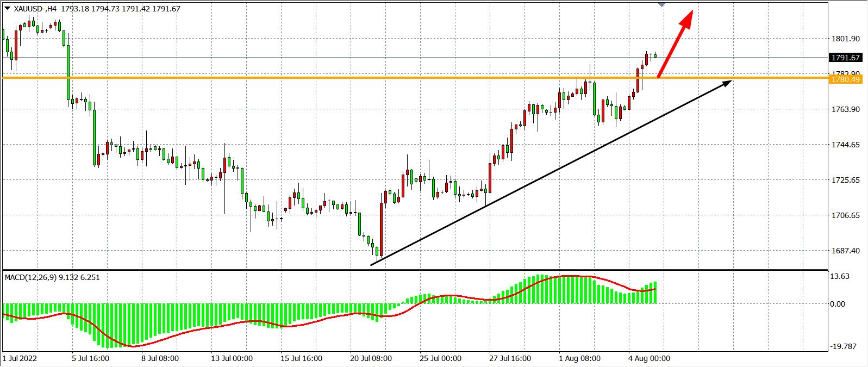
Task: Click the MACD 0.00 scale label
Action: pos(838,304)
